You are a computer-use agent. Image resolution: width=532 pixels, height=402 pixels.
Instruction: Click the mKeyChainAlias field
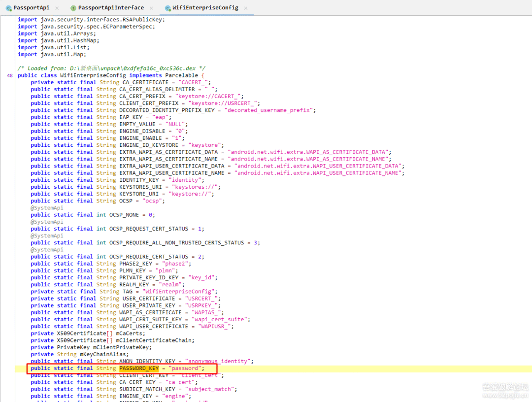click(103, 354)
